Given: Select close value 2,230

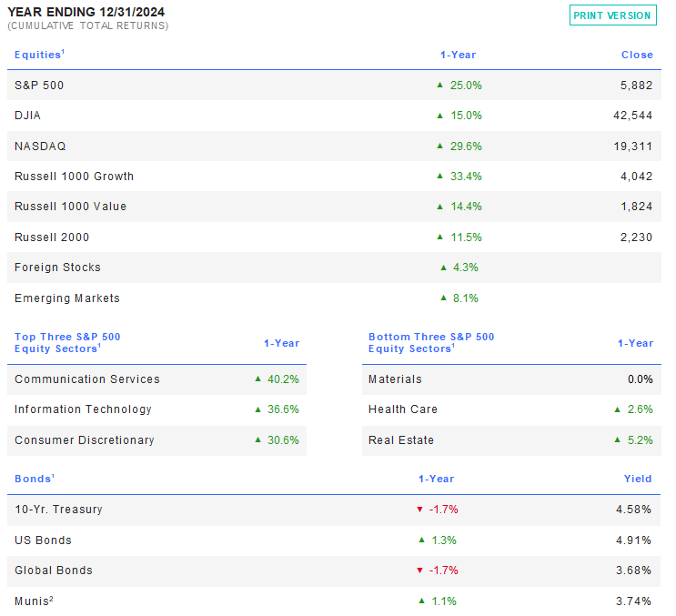Looking at the screenshot, I should (x=636, y=237).
